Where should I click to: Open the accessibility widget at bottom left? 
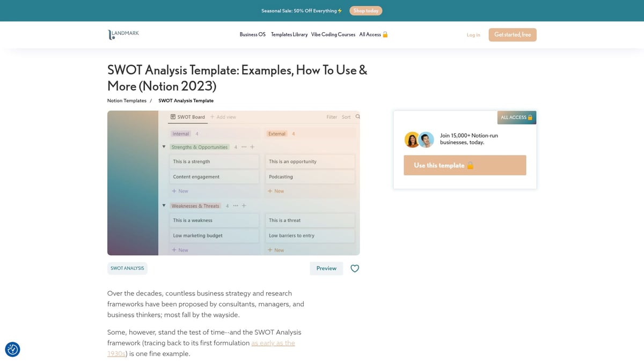coord(12,349)
